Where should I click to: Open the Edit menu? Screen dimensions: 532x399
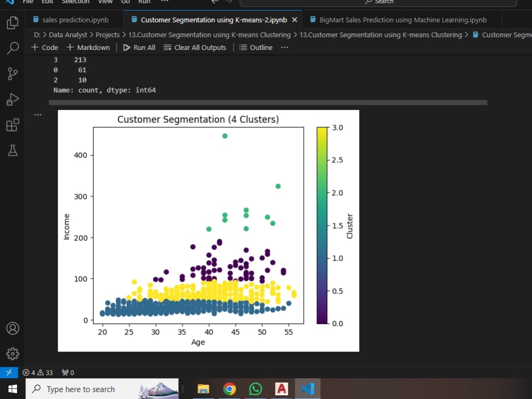[47, 2]
